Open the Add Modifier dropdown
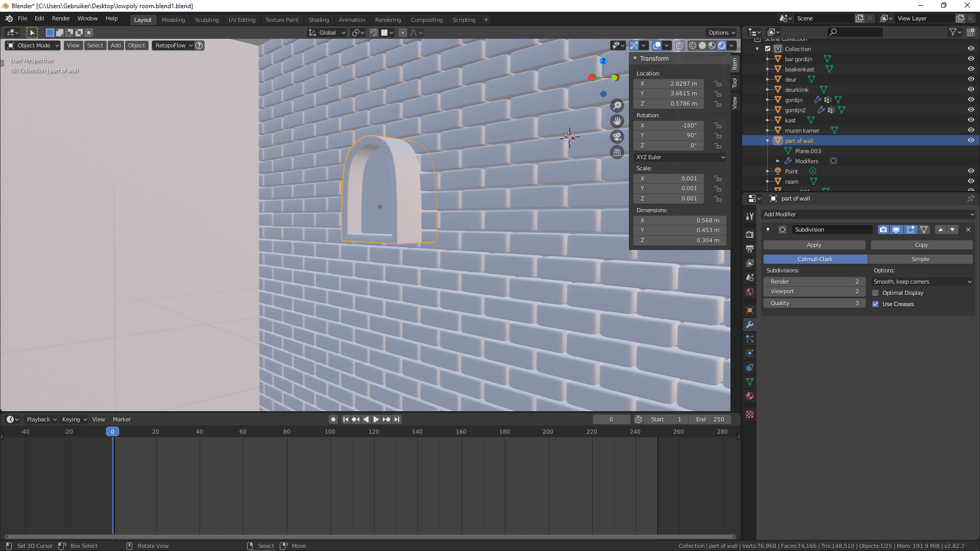Image resolution: width=980 pixels, height=551 pixels. [868, 214]
